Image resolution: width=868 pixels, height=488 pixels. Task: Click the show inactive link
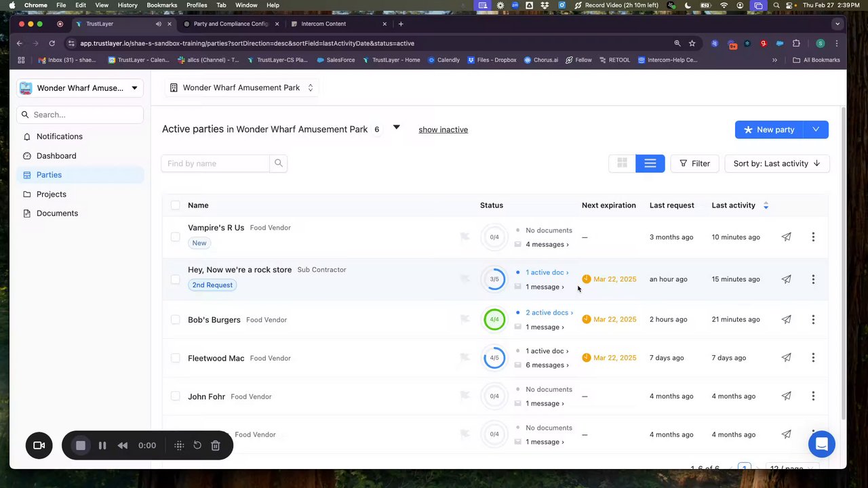point(443,129)
